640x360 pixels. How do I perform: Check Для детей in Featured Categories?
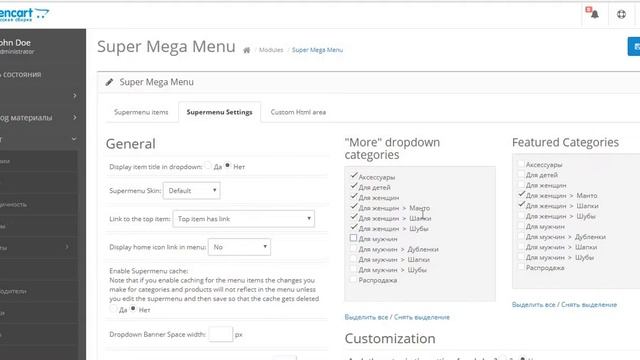tap(521, 174)
